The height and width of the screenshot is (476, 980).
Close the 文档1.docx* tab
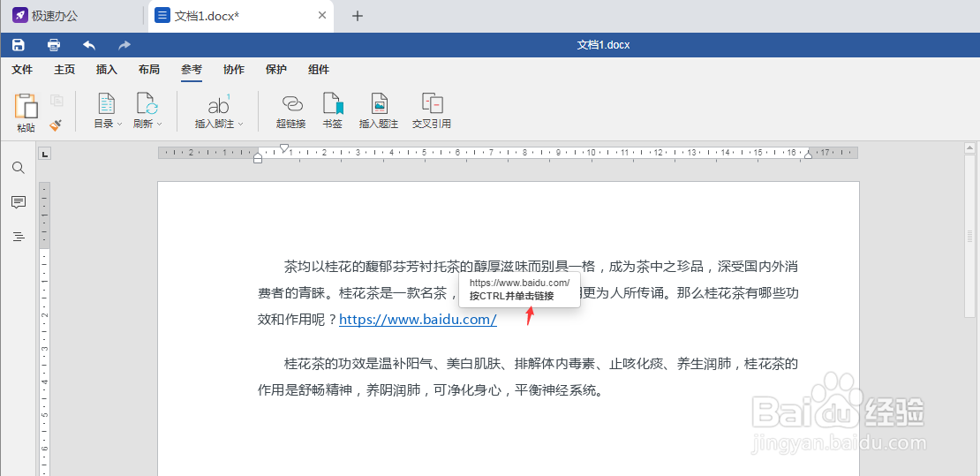tap(322, 16)
